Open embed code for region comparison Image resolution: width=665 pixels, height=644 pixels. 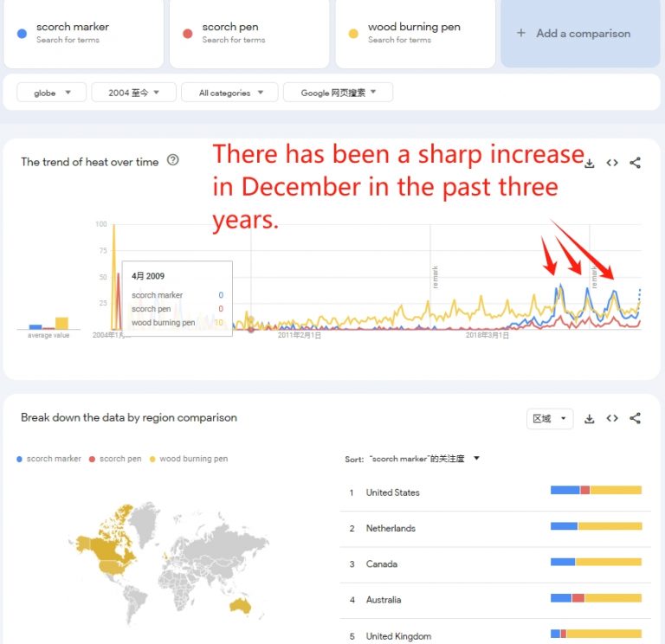click(x=612, y=418)
